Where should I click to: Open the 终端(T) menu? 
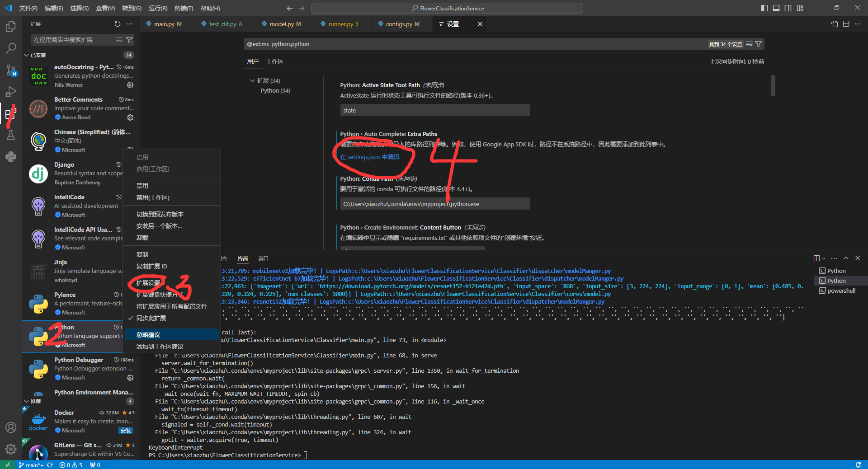coord(184,8)
